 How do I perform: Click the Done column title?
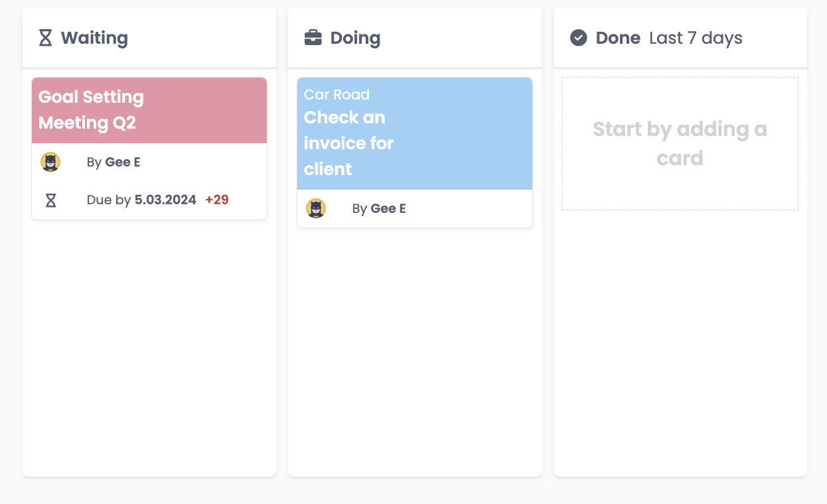618,38
